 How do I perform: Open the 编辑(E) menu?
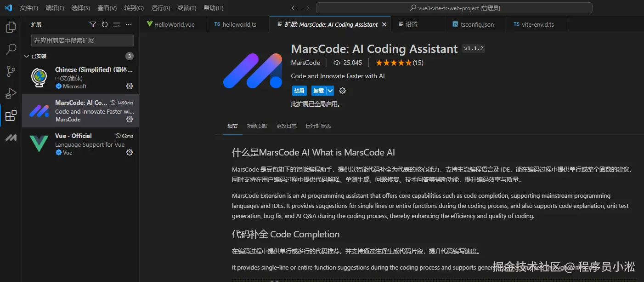coord(55,8)
